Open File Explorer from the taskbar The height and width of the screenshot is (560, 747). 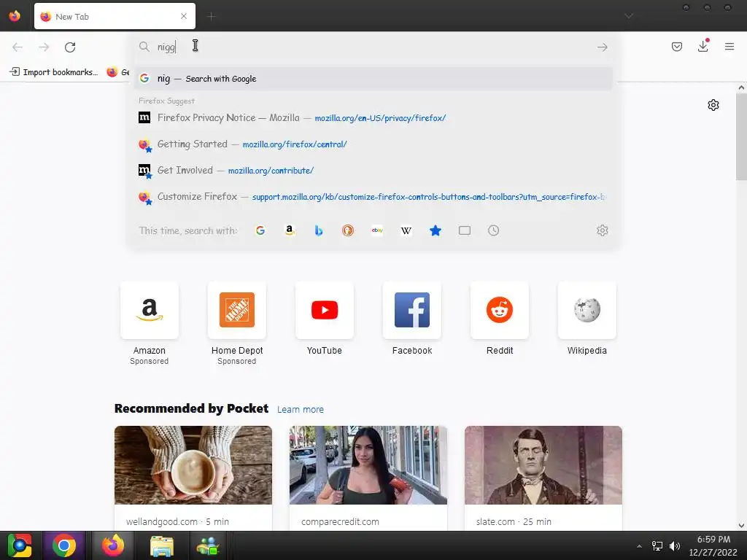click(162, 545)
